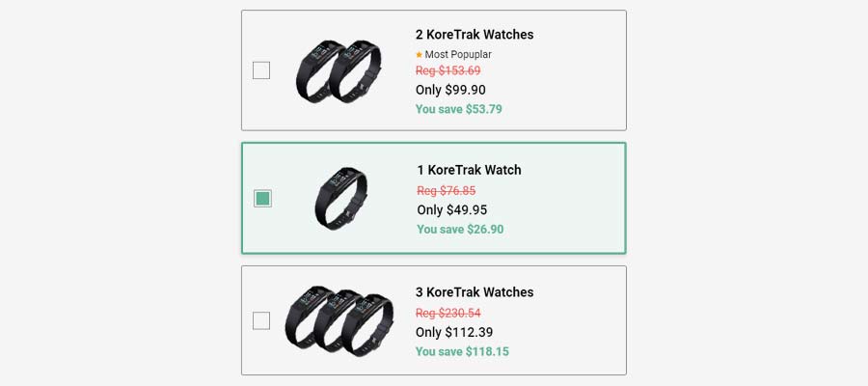
Task: Click the "You save $118.15" text
Action: click(462, 351)
